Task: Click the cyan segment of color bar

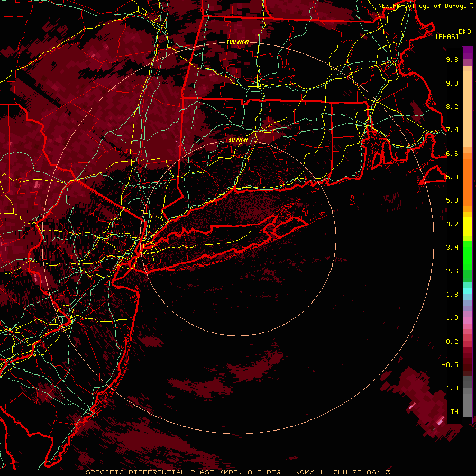Action: 467,291
